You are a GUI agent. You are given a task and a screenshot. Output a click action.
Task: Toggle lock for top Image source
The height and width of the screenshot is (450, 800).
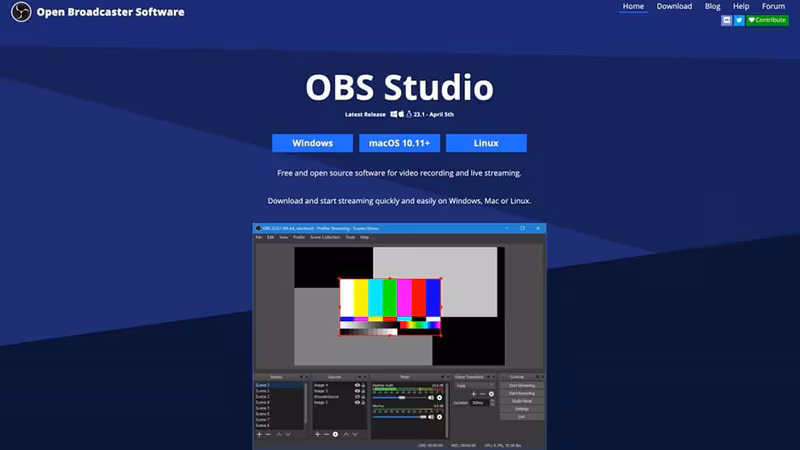(x=363, y=385)
